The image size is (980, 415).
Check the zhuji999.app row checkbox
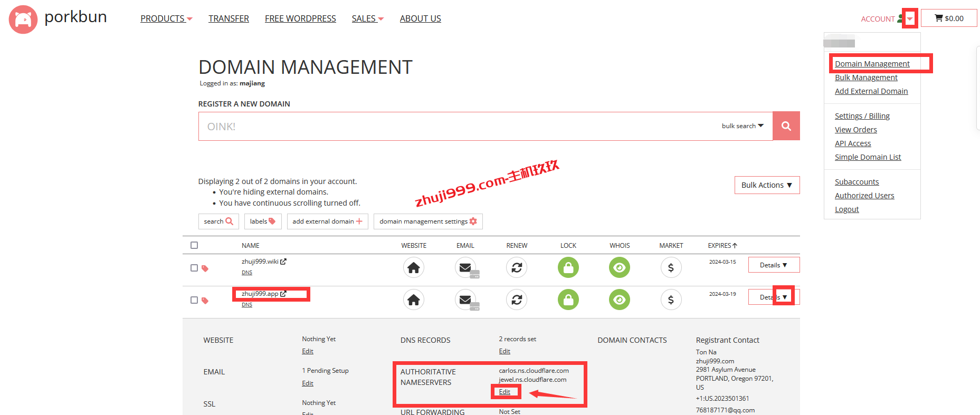pyautogui.click(x=194, y=300)
